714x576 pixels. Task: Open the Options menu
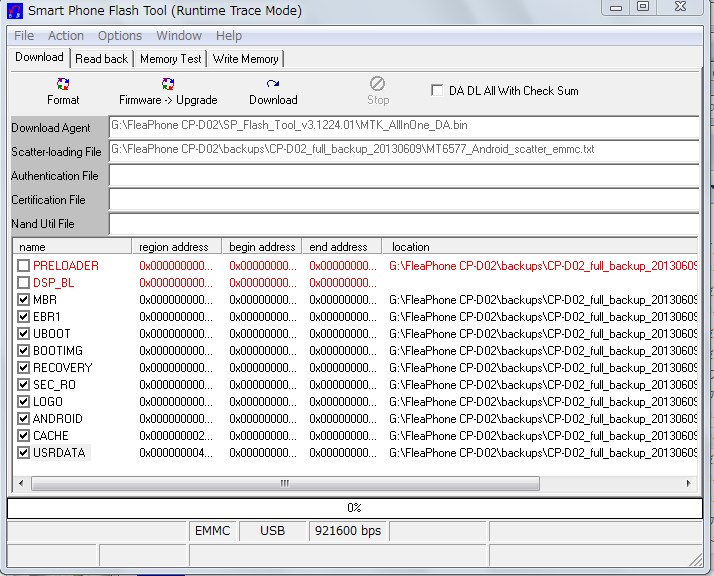coord(120,36)
